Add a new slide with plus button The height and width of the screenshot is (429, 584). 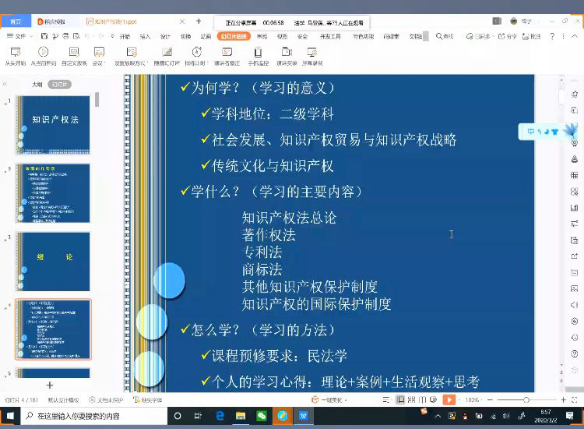point(50,385)
